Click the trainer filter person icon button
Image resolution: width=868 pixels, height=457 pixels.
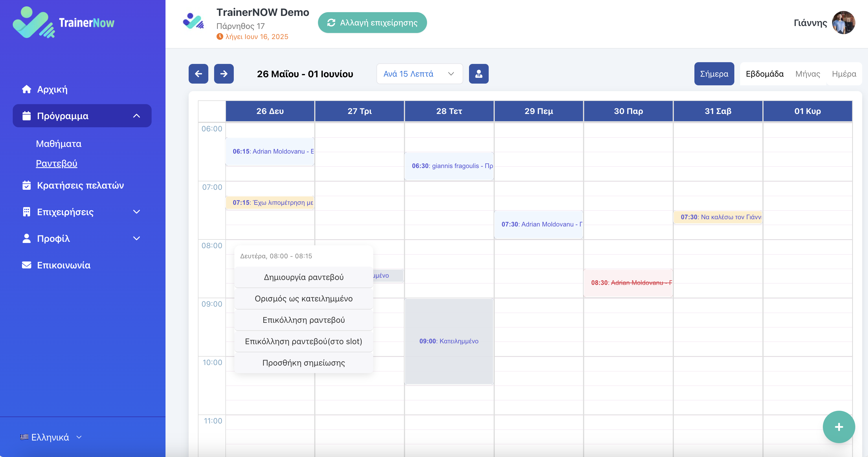click(479, 74)
